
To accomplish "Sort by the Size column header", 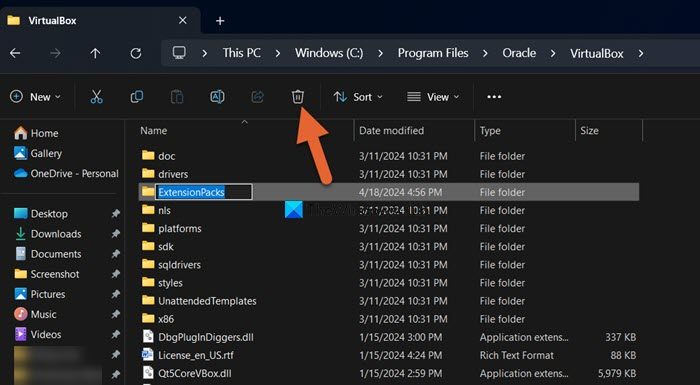I will click(x=589, y=131).
